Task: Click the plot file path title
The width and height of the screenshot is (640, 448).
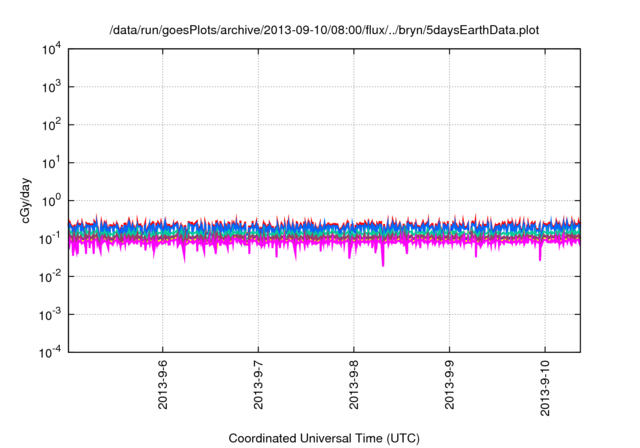Action: [x=324, y=30]
